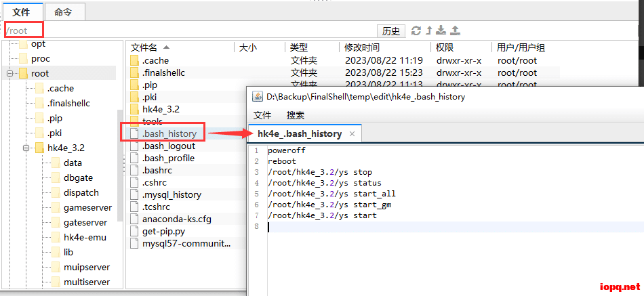Close the hk4e_.bash_history editor tab
The width and height of the screenshot is (644, 296).
352,134
